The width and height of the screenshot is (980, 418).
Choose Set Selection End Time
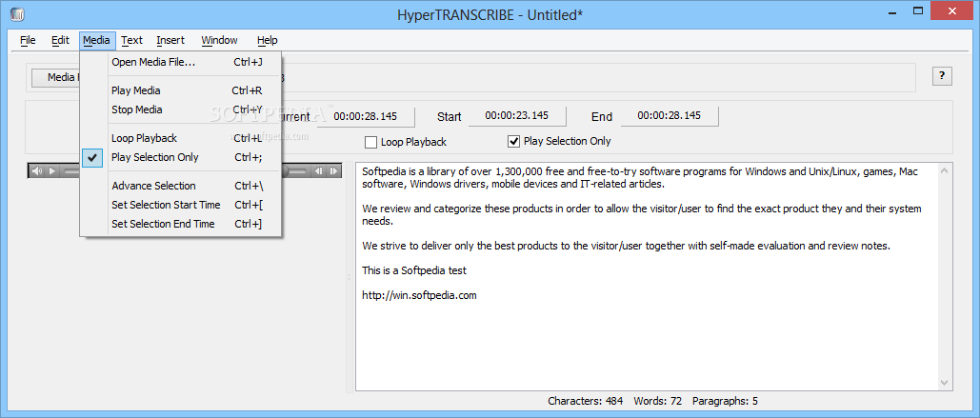tap(181, 224)
